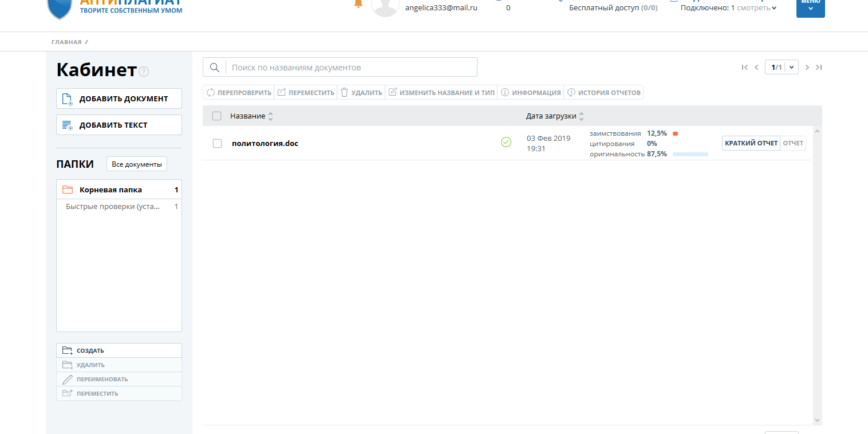Click the notification bell icon
Image resolution: width=868 pixels, height=434 pixels.
click(x=359, y=3)
